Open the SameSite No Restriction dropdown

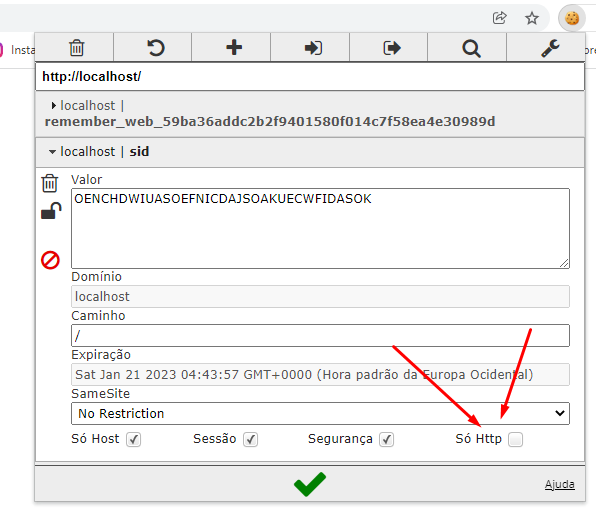[x=320, y=413]
